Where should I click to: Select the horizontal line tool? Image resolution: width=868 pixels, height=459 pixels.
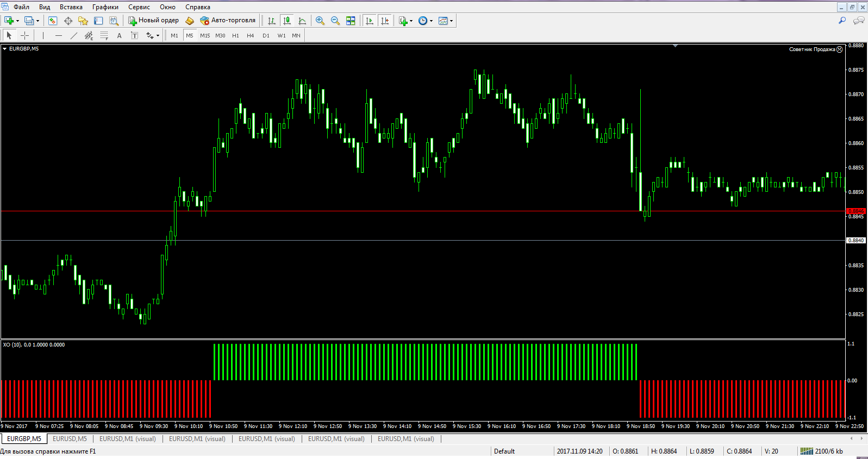point(58,35)
